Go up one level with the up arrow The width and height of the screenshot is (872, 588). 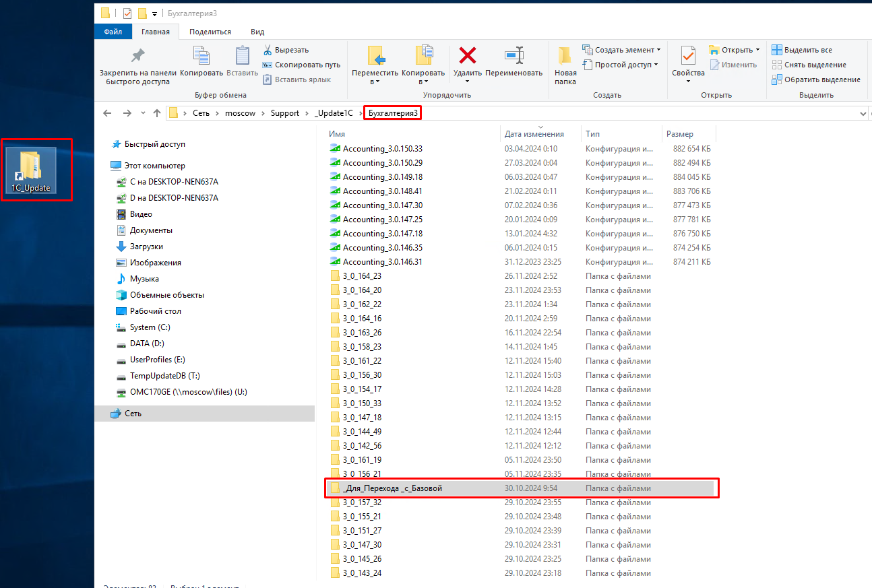(157, 113)
